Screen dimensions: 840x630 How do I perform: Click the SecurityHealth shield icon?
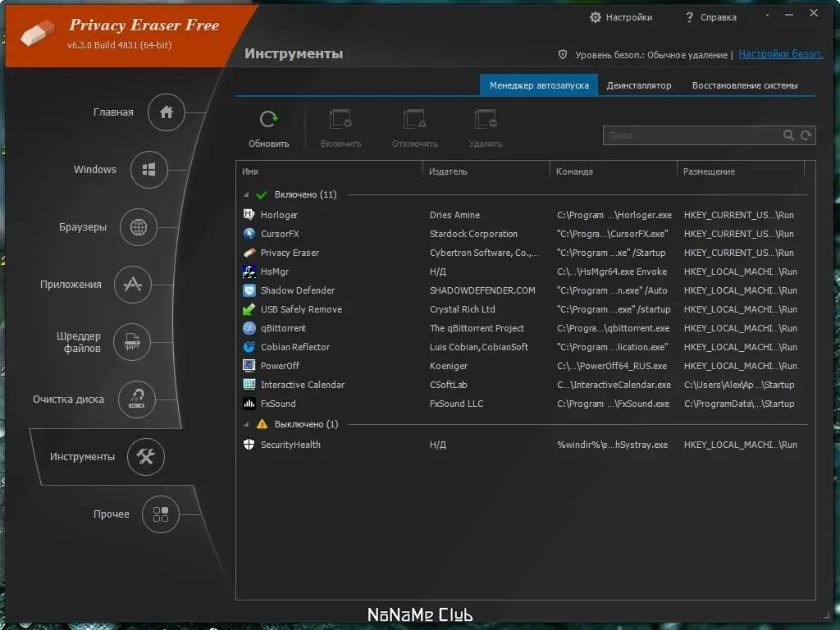point(249,445)
